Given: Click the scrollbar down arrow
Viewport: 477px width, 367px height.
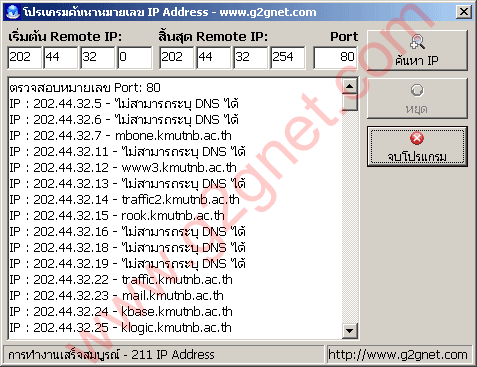Looking at the screenshot, I should pos(350,331).
